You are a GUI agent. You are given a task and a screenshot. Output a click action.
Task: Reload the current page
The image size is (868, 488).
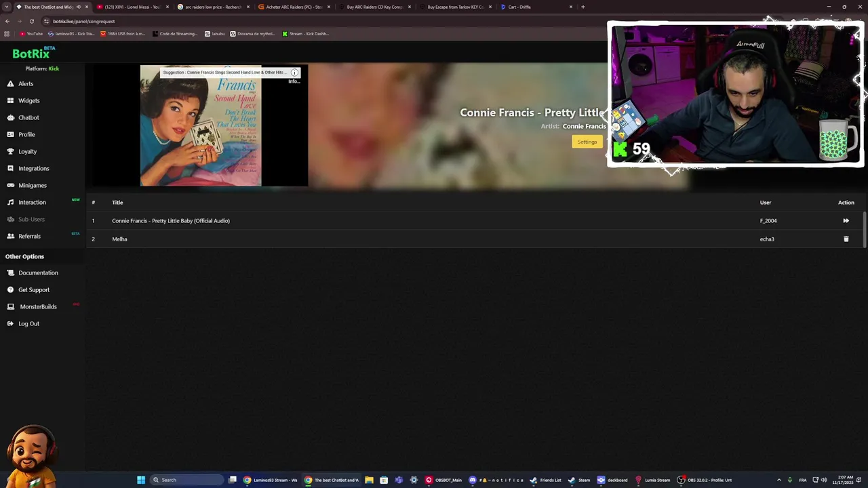pos(31,21)
